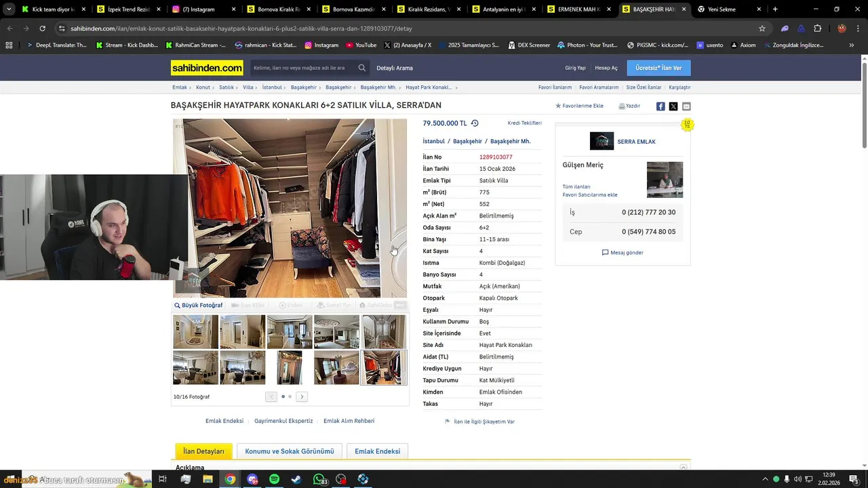
Task: Open price history icon beside 79.500.000 TL
Action: point(475,123)
